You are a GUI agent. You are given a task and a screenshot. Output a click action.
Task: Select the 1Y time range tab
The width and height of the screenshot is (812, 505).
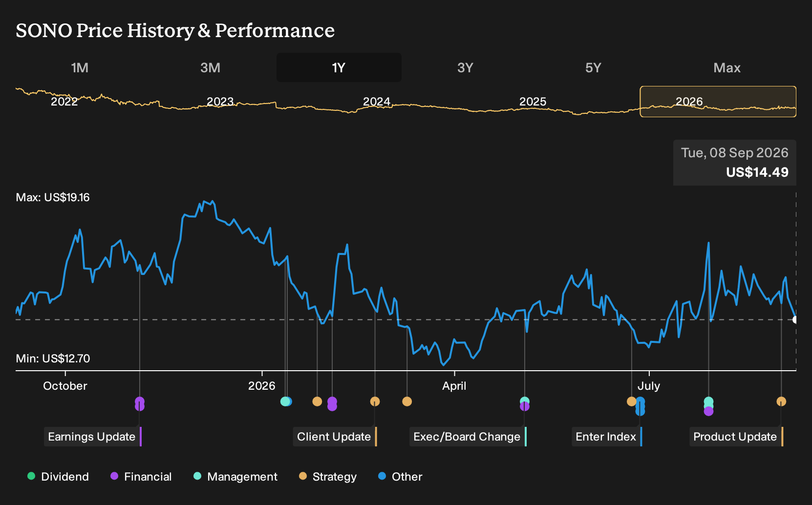(339, 67)
